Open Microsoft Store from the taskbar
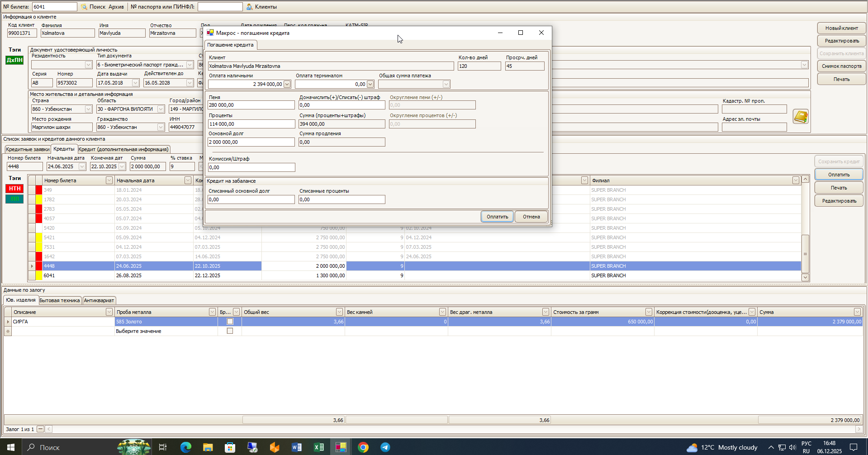The image size is (868, 455). (x=230, y=447)
